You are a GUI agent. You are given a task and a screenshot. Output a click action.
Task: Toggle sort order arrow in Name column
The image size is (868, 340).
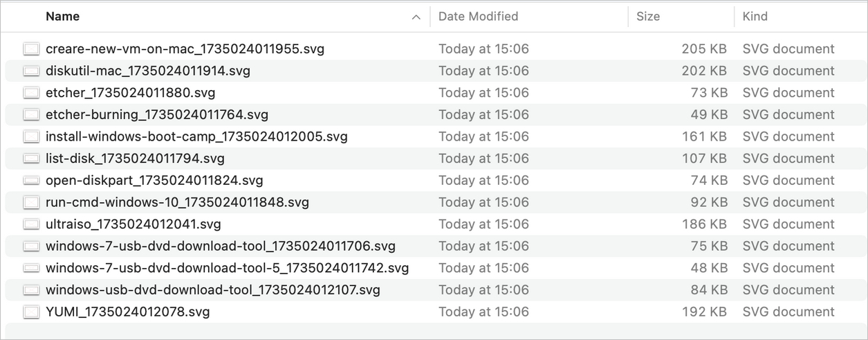[x=416, y=17]
